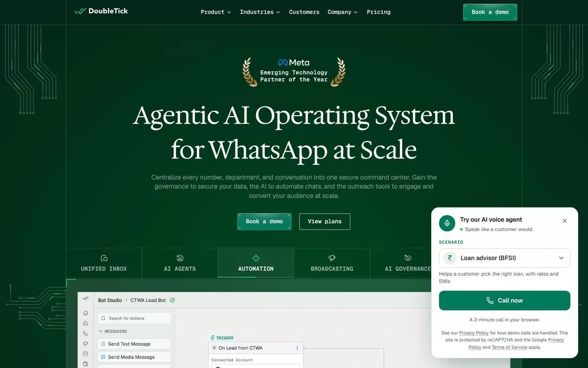Click the AI Agents tab icon

[x=180, y=258]
